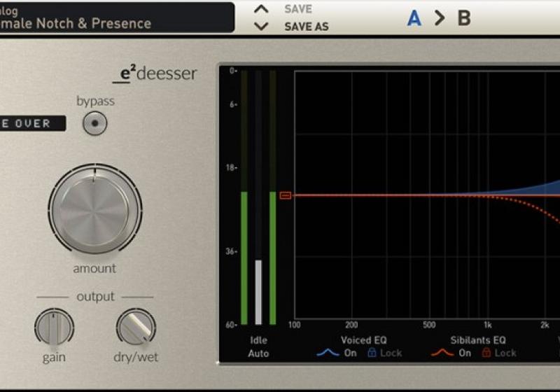Click the red Sibilants EQ lock icon
The image size is (560, 392).
click(x=486, y=353)
